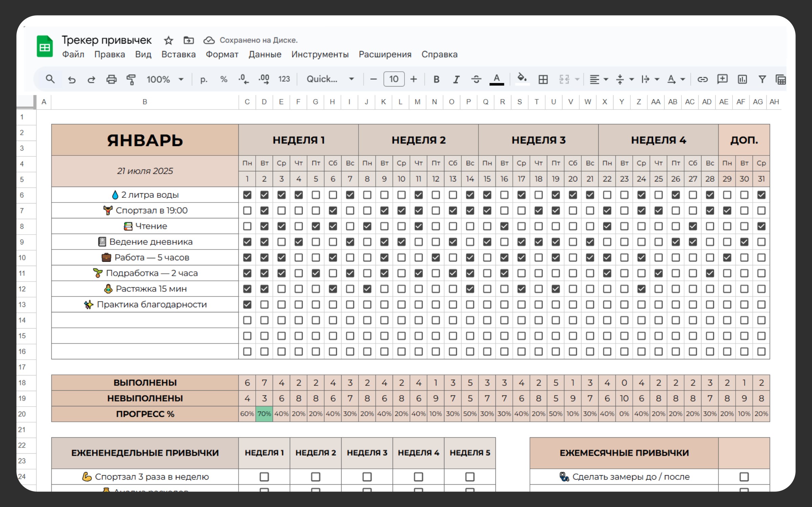
Task: Check Спортзал в 19:00 for day 1
Action: point(247,211)
